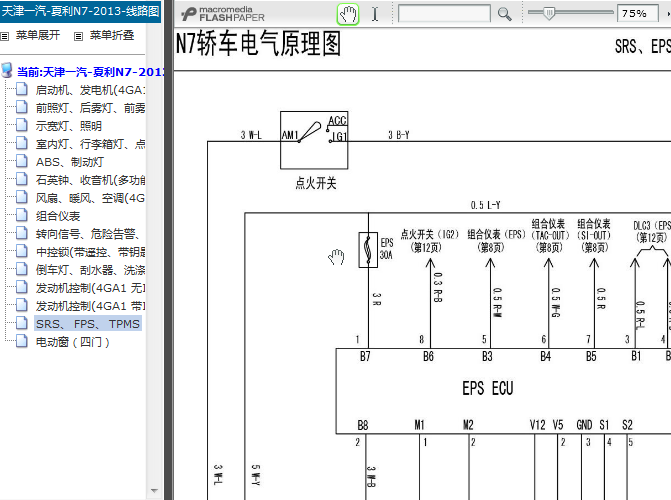The width and height of the screenshot is (671, 500).
Task: Click 菜单折叠 to collapse the menu
Action: click(x=112, y=35)
